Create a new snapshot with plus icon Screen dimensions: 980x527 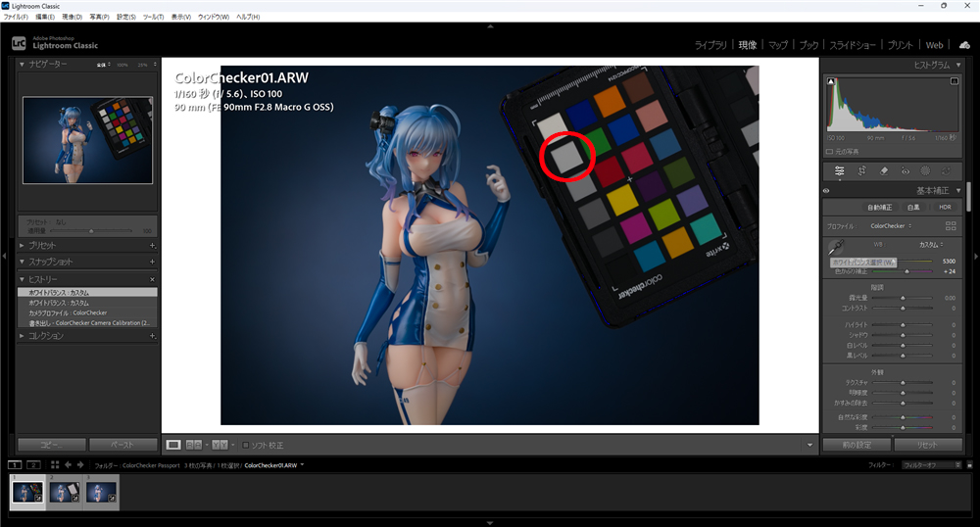[x=153, y=262]
